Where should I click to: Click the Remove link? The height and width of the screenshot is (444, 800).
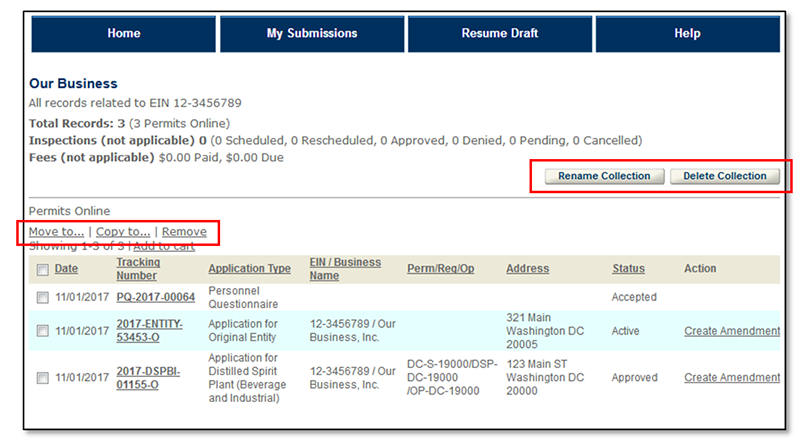click(x=184, y=232)
